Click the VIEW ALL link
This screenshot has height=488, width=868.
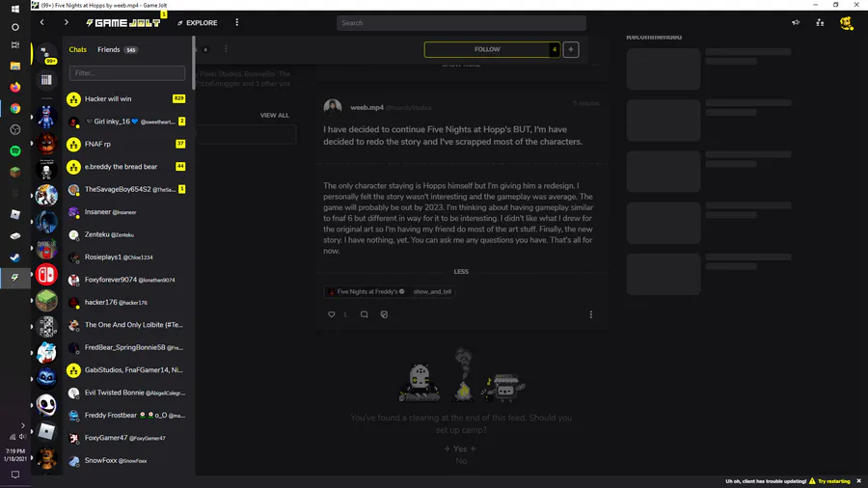[275, 116]
